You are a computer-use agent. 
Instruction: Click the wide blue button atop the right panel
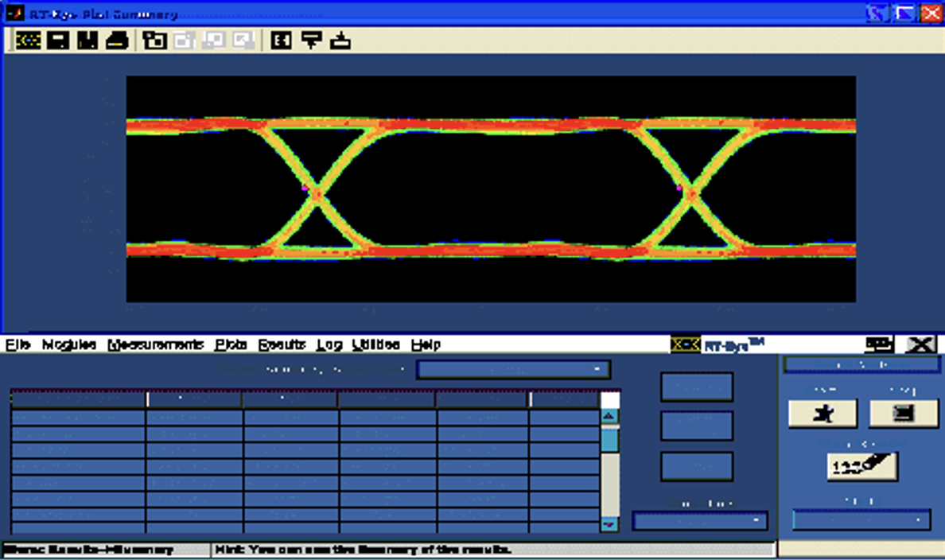861,364
